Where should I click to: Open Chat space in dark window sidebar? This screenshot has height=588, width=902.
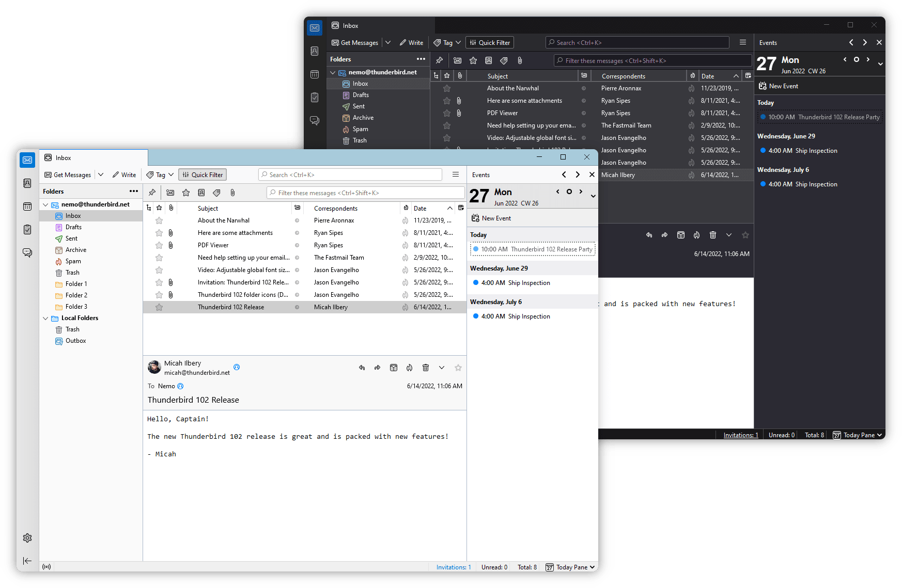coord(315,120)
